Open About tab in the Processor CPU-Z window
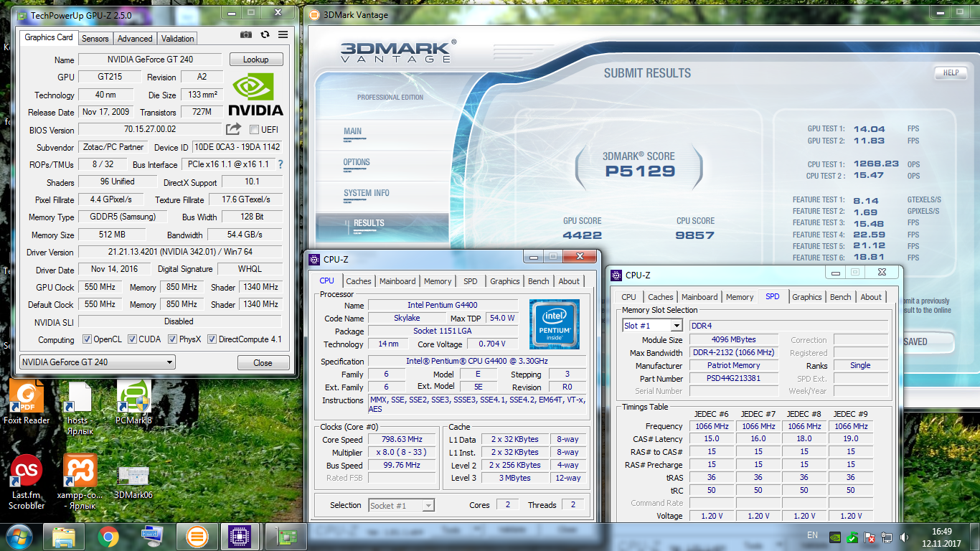The image size is (980, 551). pyautogui.click(x=569, y=281)
